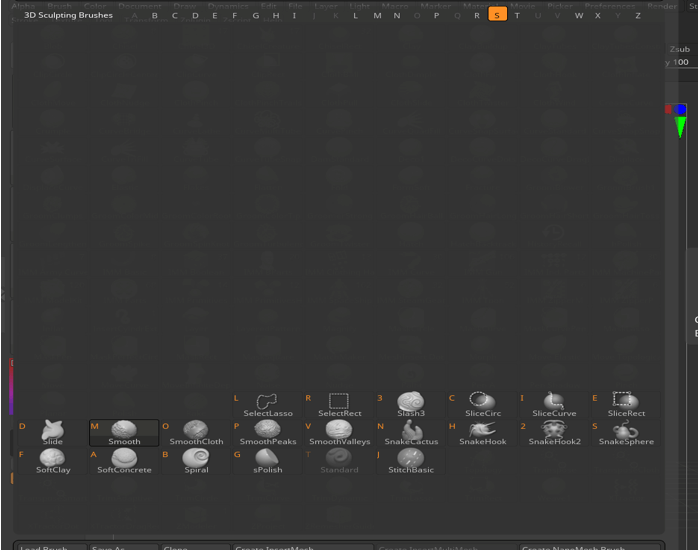Select the SnakeHook brush

pyautogui.click(x=483, y=433)
